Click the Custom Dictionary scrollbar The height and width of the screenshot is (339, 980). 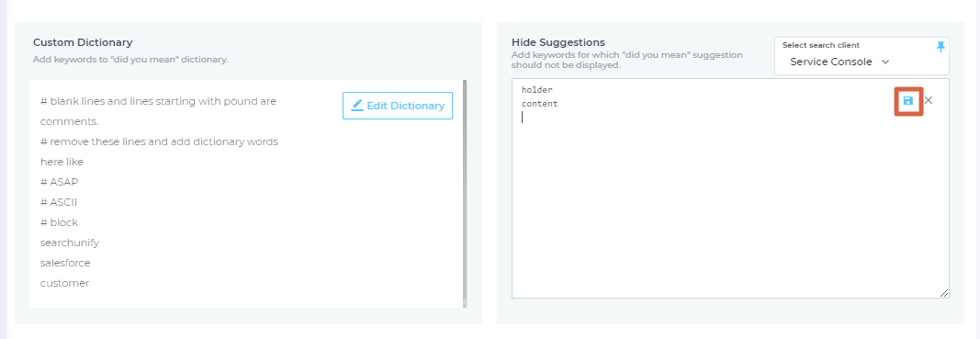pyautogui.click(x=465, y=193)
